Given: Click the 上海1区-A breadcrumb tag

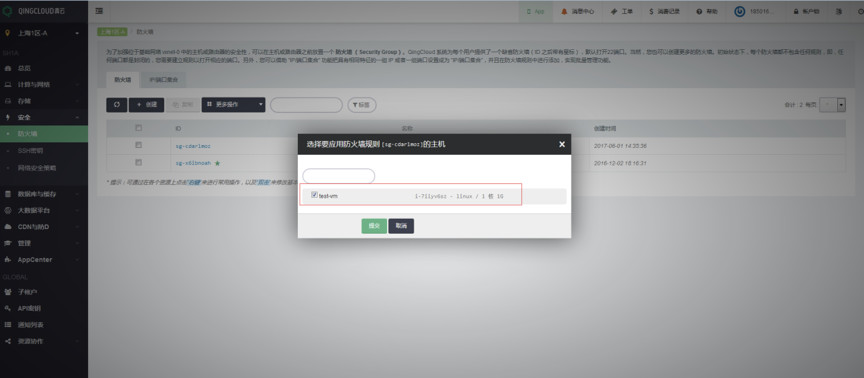Looking at the screenshot, I should (112, 32).
